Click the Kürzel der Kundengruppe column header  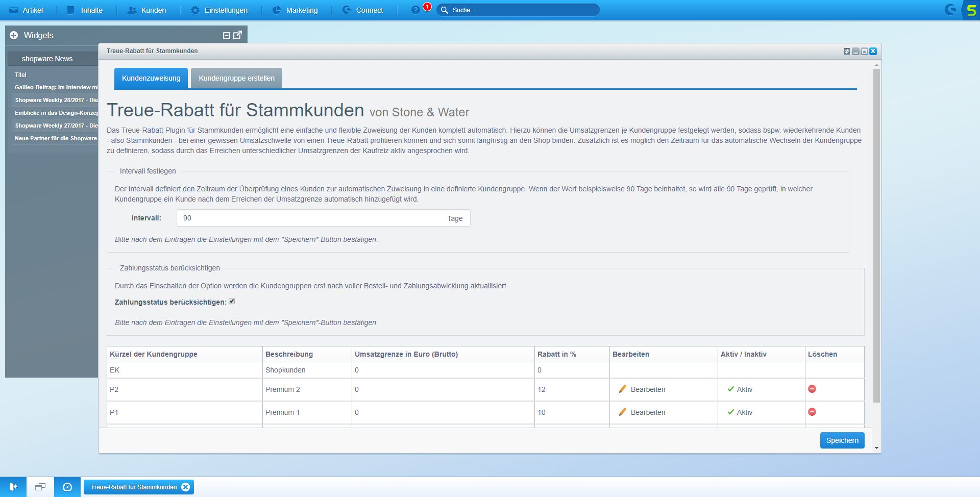185,354
